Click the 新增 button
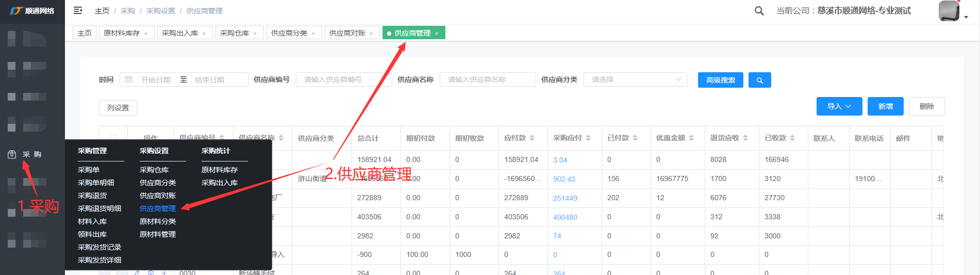 [x=885, y=106]
